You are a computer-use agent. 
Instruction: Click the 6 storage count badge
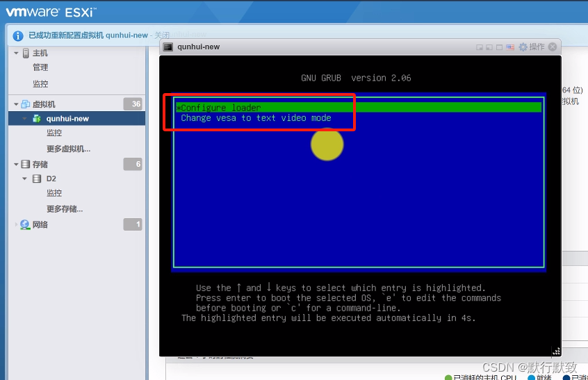click(x=133, y=164)
